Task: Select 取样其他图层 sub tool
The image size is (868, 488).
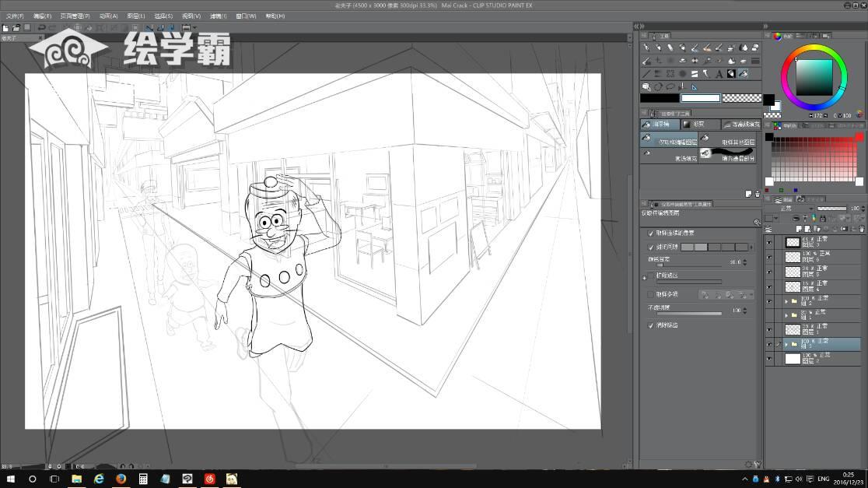Action: pos(728,139)
